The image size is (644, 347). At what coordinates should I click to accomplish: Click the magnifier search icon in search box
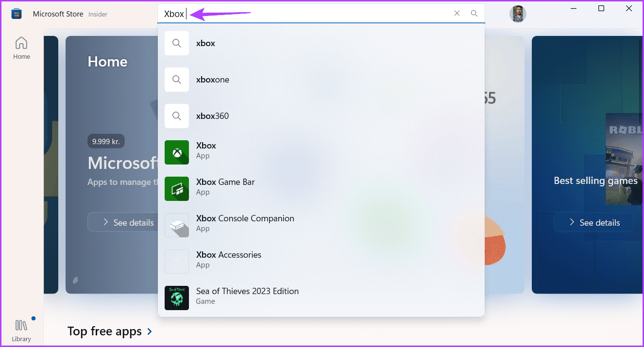click(x=475, y=14)
